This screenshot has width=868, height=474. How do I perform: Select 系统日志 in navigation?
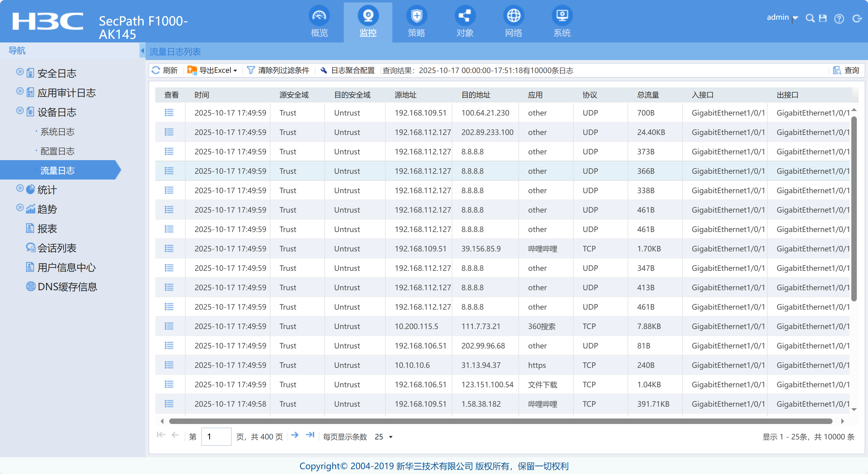click(x=57, y=132)
